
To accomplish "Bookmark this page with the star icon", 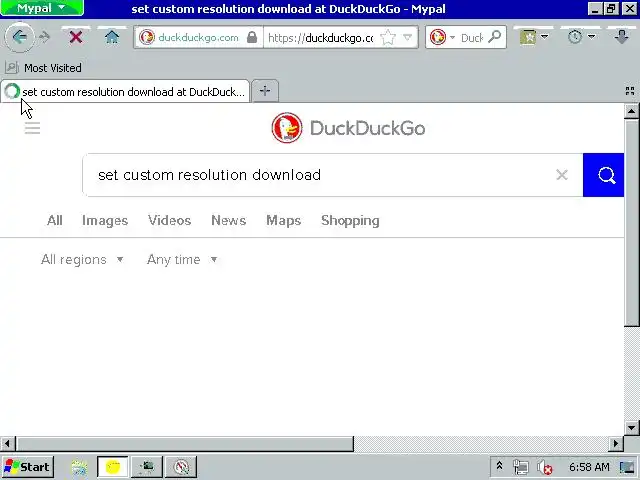I will pos(387,38).
